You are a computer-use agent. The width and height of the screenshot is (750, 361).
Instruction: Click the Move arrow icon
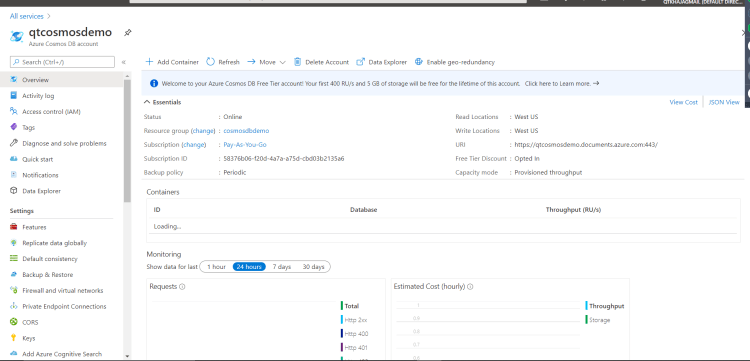[251, 62]
